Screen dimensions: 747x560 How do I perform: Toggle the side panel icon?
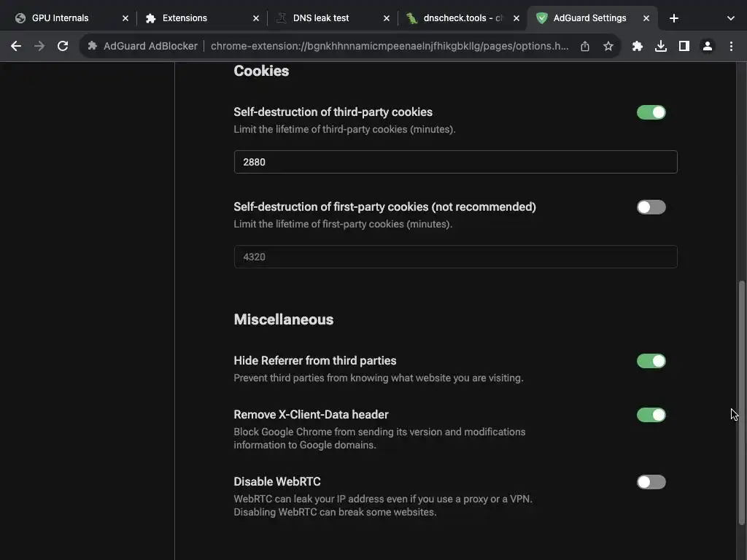(684, 46)
